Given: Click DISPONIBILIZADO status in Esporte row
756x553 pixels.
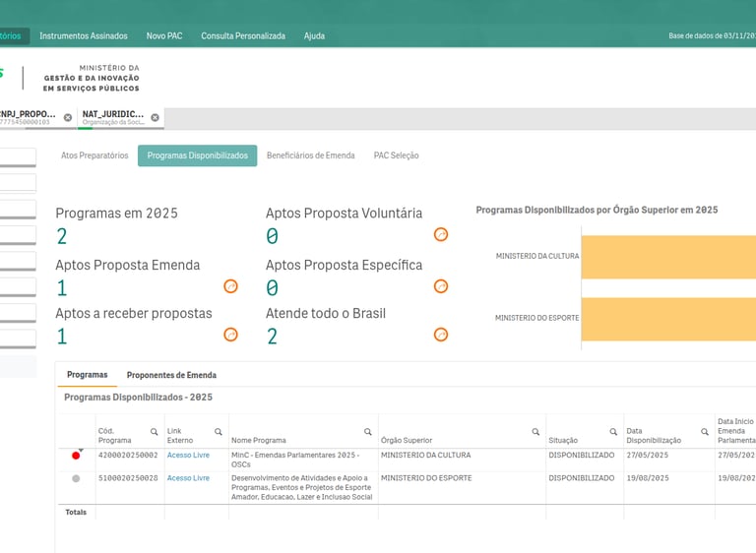Looking at the screenshot, I should coord(582,478).
